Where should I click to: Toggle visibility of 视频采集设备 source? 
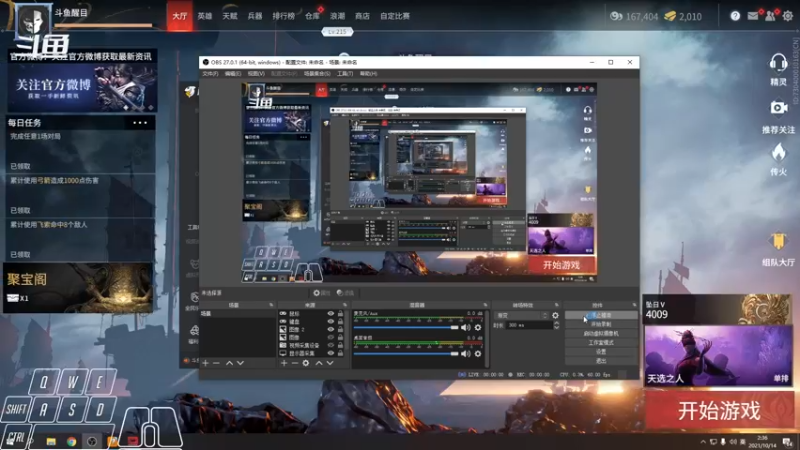click(331, 345)
